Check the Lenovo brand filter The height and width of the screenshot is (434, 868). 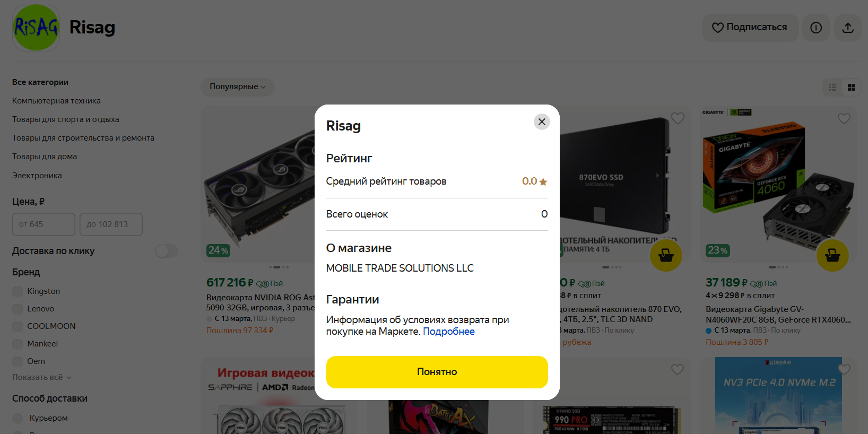tap(18, 309)
